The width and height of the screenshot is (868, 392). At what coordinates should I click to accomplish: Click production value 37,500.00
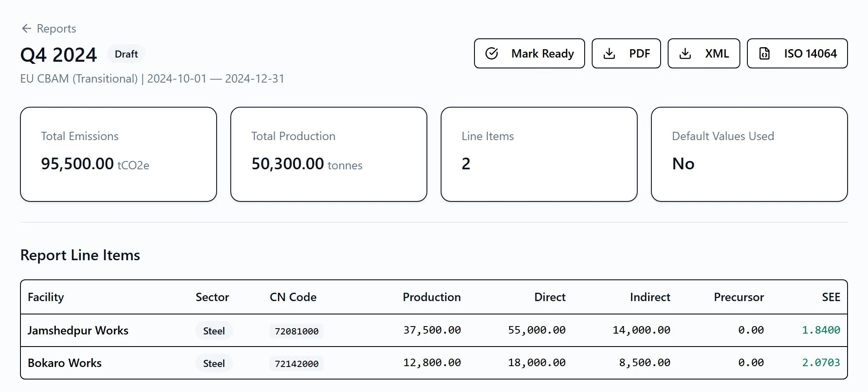pyautogui.click(x=432, y=330)
